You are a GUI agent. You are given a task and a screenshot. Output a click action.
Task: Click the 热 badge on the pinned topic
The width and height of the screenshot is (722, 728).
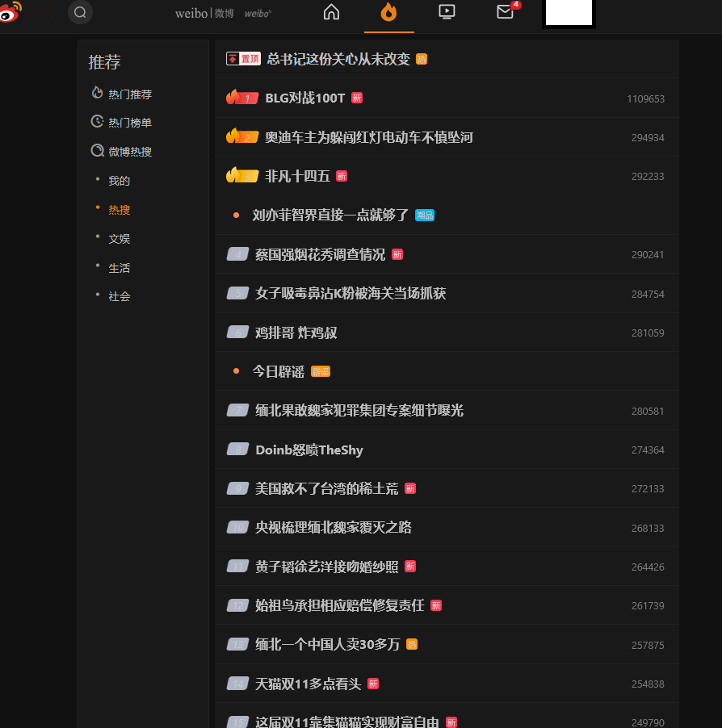click(x=422, y=60)
